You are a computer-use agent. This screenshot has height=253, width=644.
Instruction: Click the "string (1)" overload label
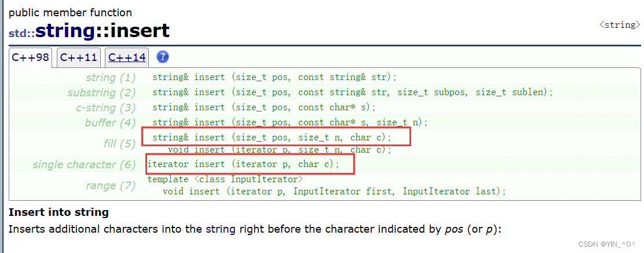110,78
